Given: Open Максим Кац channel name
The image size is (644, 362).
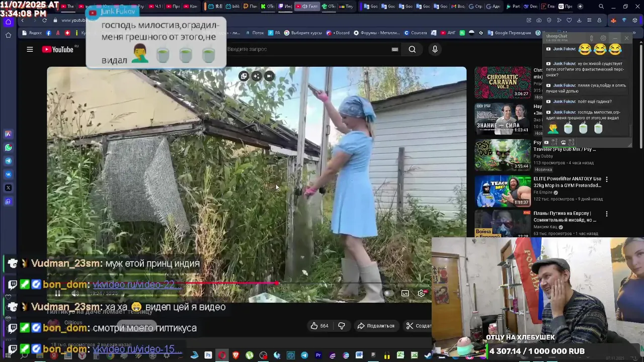Looking at the screenshot, I should click(x=545, y=227).
